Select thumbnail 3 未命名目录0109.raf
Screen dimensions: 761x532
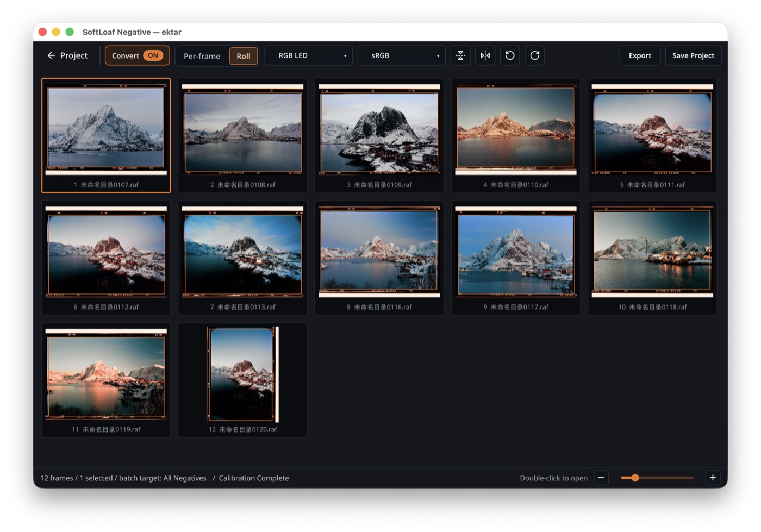(379, 135)
